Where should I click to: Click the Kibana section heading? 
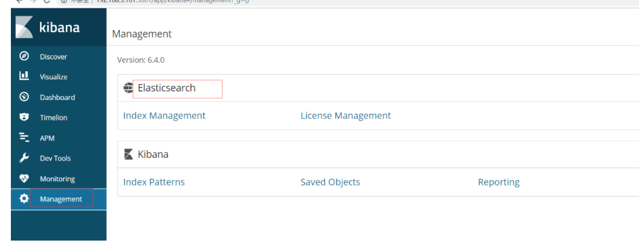pos(153,155)
